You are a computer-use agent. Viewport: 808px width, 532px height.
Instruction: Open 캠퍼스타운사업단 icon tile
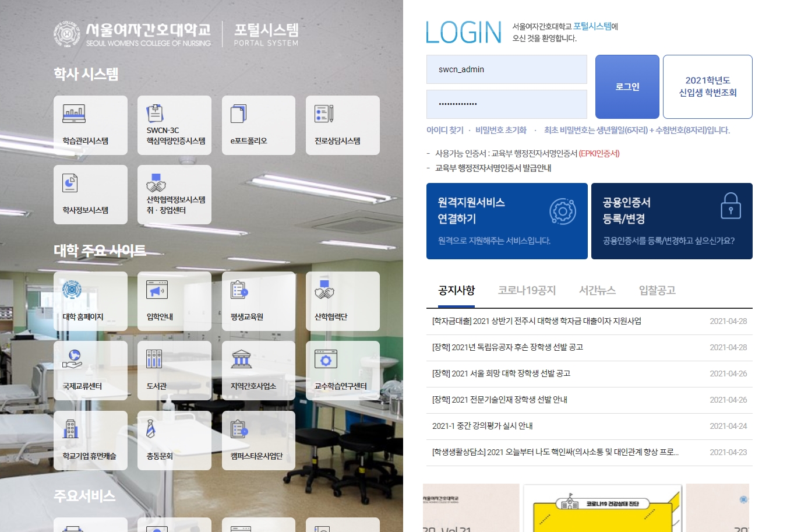[x=259, y=441]
